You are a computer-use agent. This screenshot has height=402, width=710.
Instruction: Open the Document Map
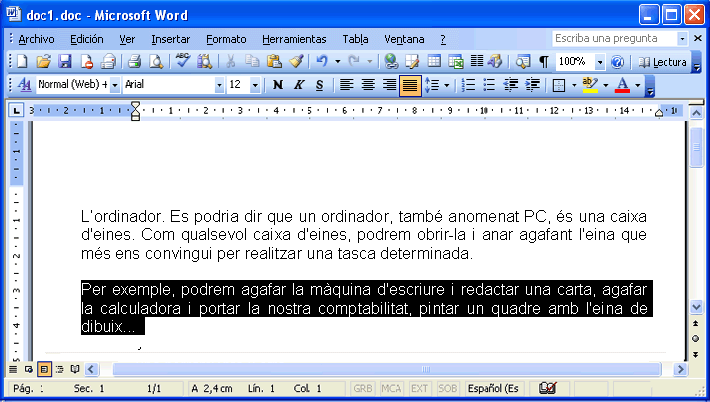(x=523, y=61)
